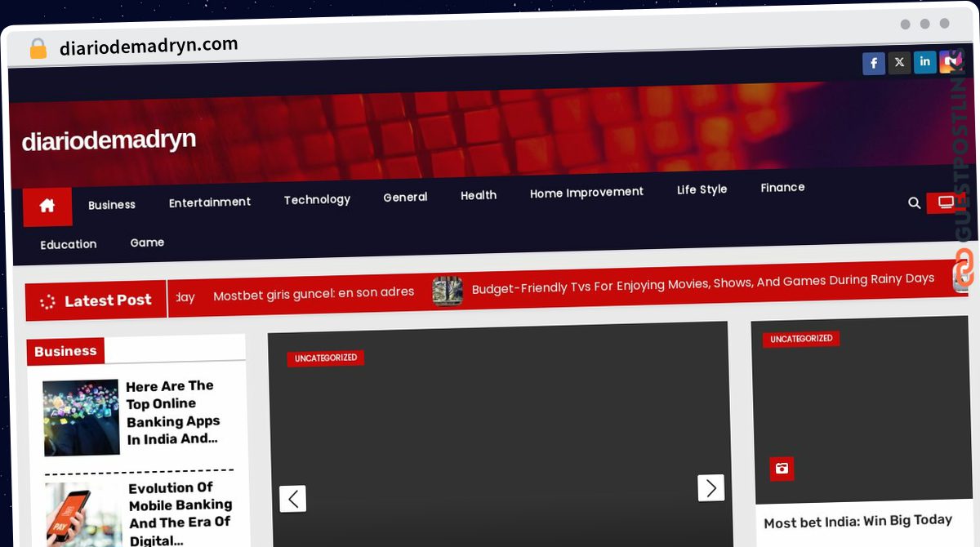
Task: Open the X (Twitter) social icon
Action: click(899, 62)
